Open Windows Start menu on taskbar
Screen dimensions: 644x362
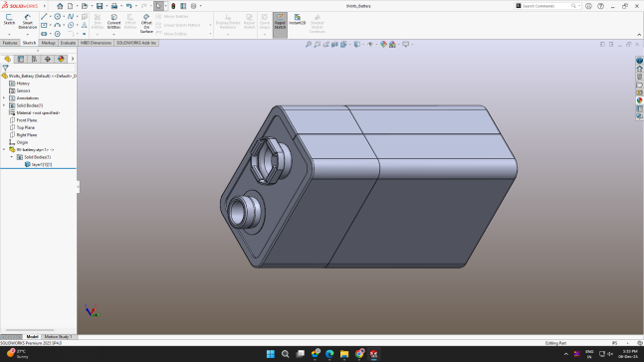271,354
